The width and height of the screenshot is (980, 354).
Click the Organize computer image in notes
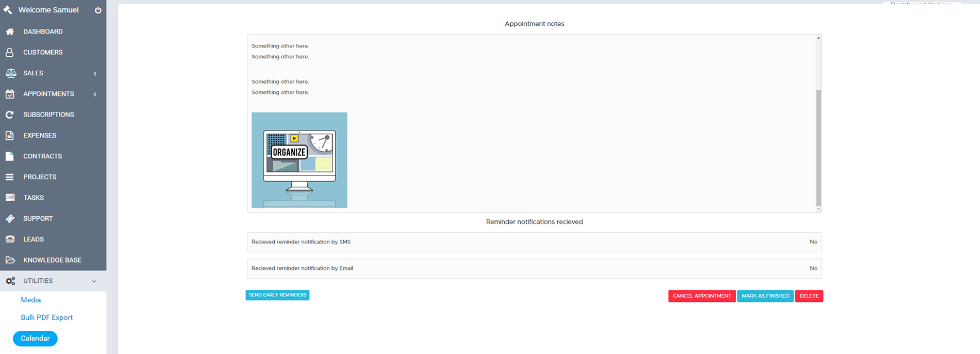tap(299, 160)
